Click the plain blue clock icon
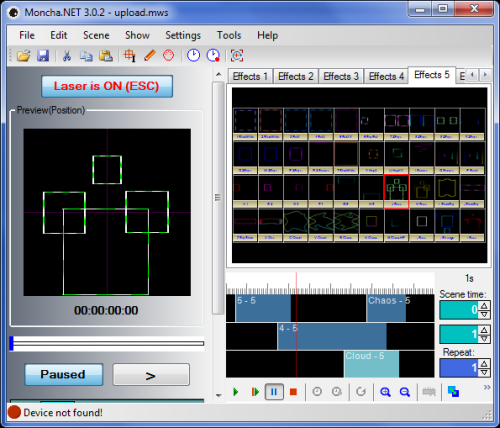Screen dimensions: 500x428 193,55
